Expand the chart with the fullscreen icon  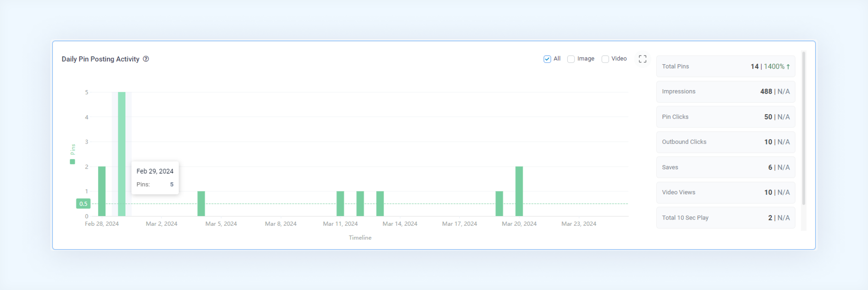pos(642,59)
